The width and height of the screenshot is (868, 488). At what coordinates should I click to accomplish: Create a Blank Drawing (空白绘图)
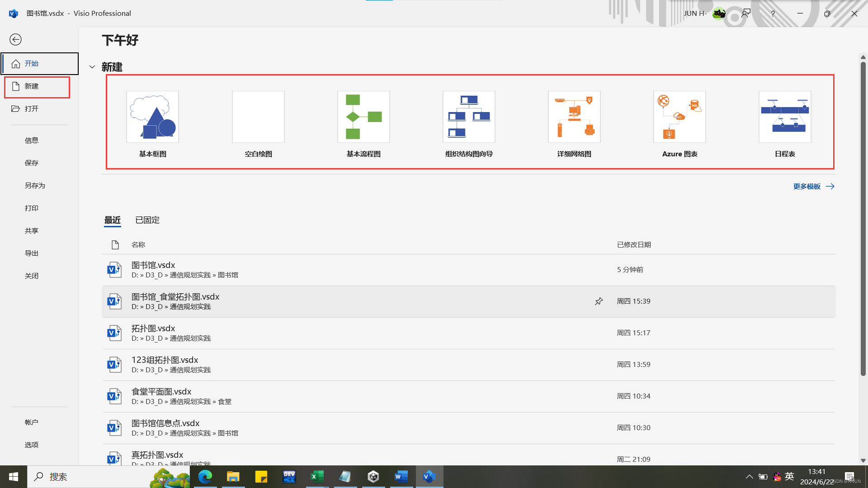(x=258, y=117)
